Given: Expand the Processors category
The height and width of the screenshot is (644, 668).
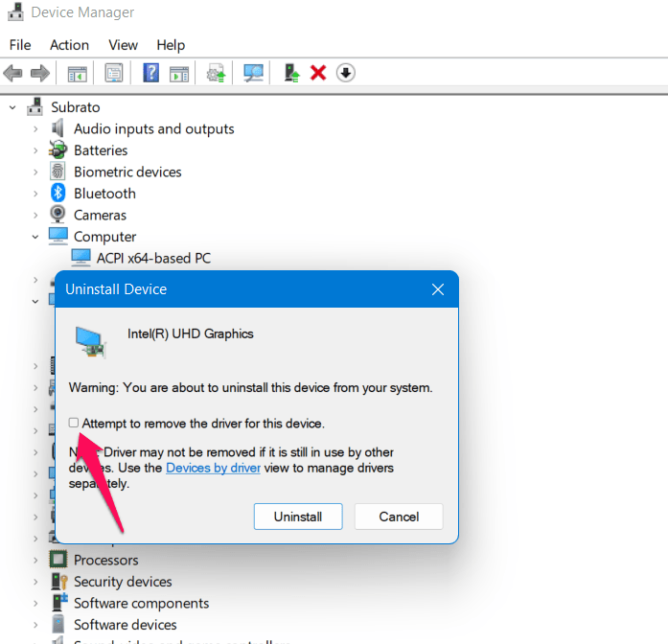Looking at the screenshot, I should (35, 560).
